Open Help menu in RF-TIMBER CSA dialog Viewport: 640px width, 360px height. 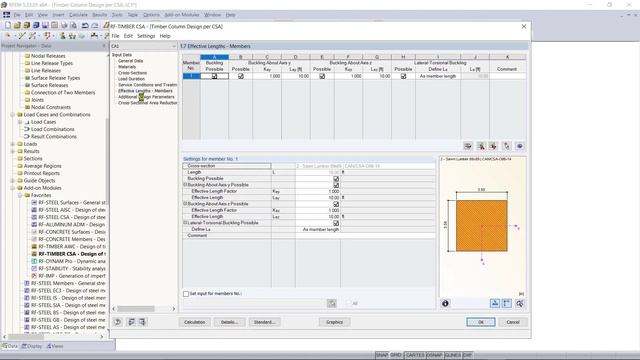165,36
